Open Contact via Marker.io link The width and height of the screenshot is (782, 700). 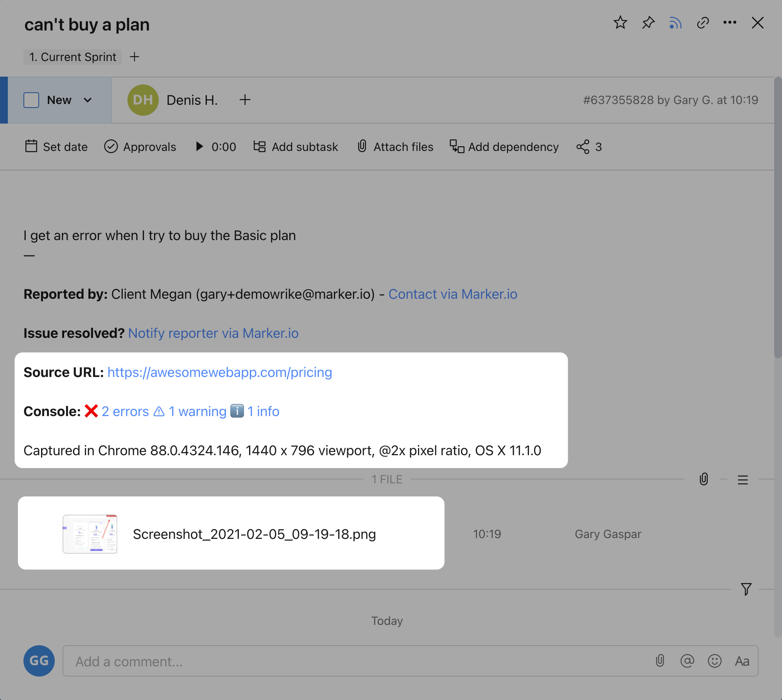coord(452,294)
